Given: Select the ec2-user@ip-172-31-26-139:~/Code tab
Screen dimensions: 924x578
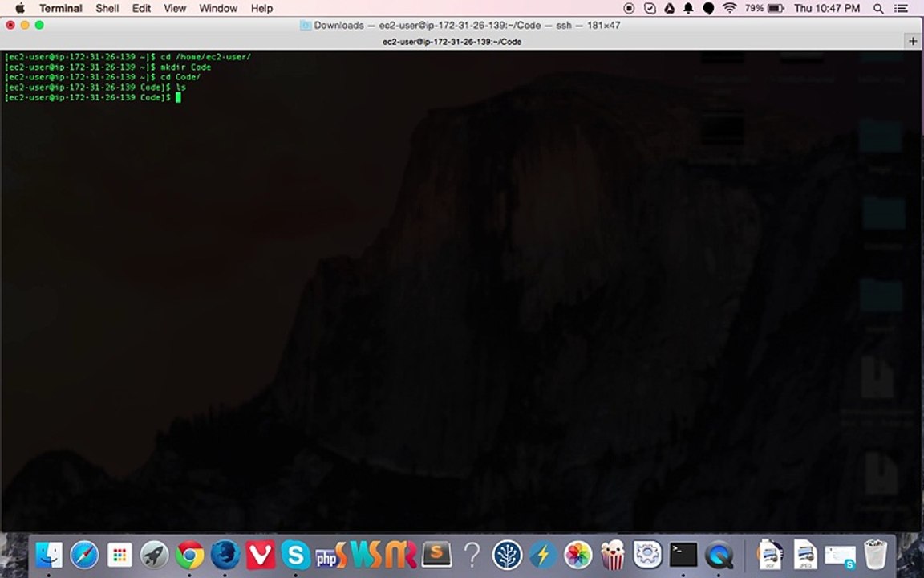Looking at the screenshot, I should click(x=452, y=41).
